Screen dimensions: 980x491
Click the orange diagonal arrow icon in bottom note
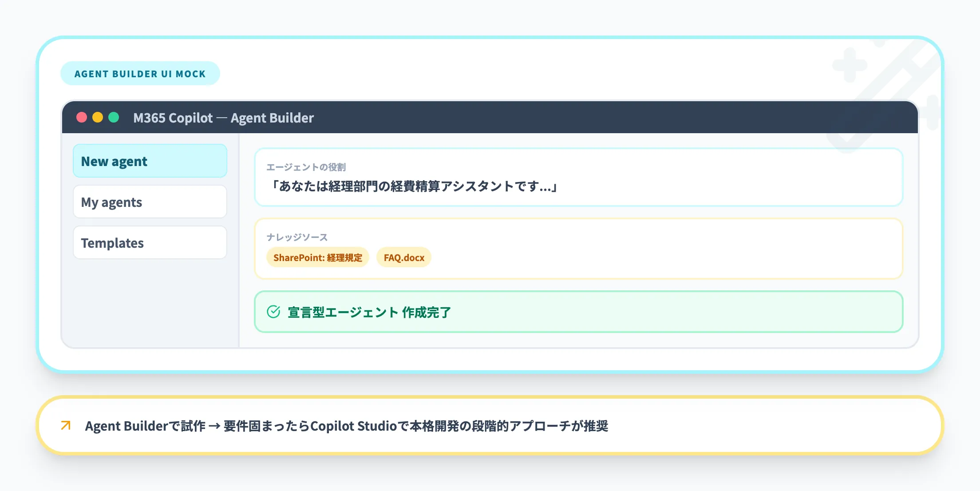pos(66,425)
